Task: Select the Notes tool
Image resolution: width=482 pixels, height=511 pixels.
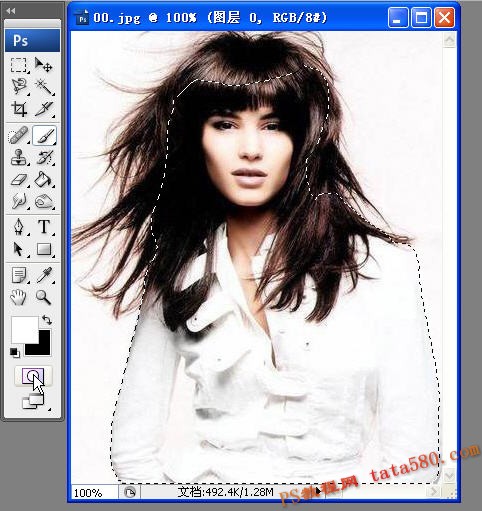Action: tap(19, 275)
